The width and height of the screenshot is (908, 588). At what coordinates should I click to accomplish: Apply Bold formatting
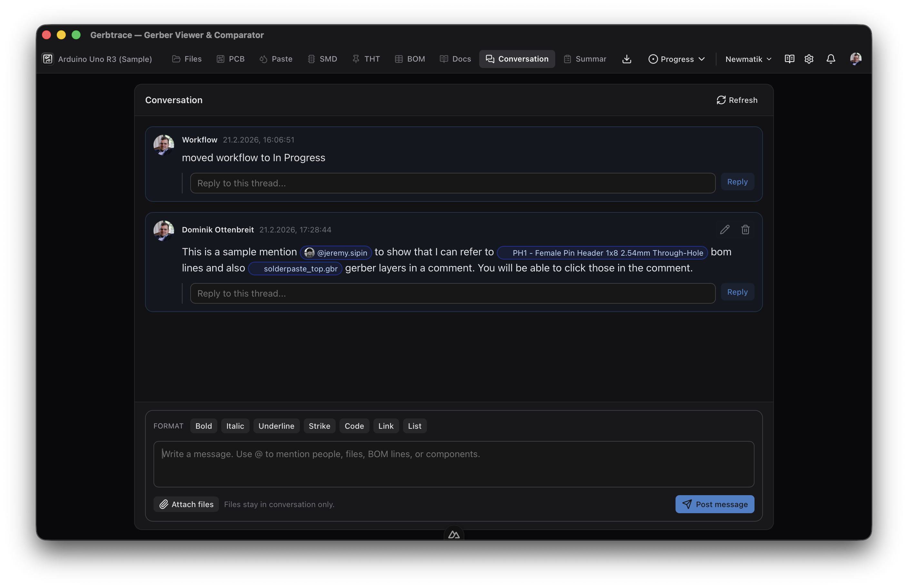click(203, 426)
